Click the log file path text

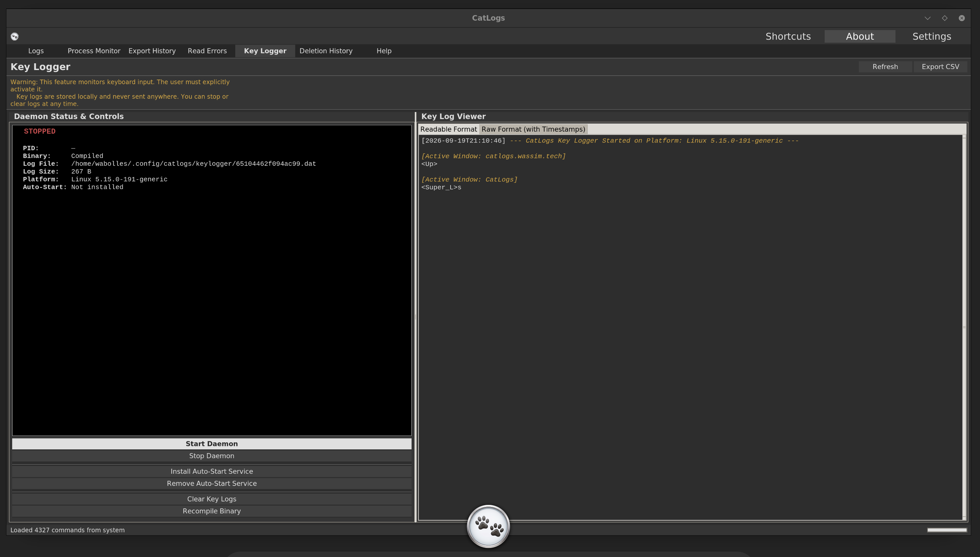193,164
